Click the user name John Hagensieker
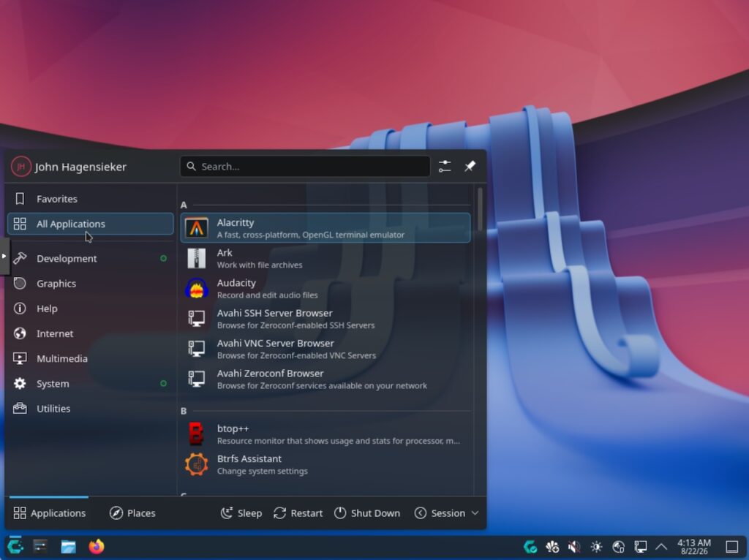Viewport: 749px width, 560px height. 80,167
